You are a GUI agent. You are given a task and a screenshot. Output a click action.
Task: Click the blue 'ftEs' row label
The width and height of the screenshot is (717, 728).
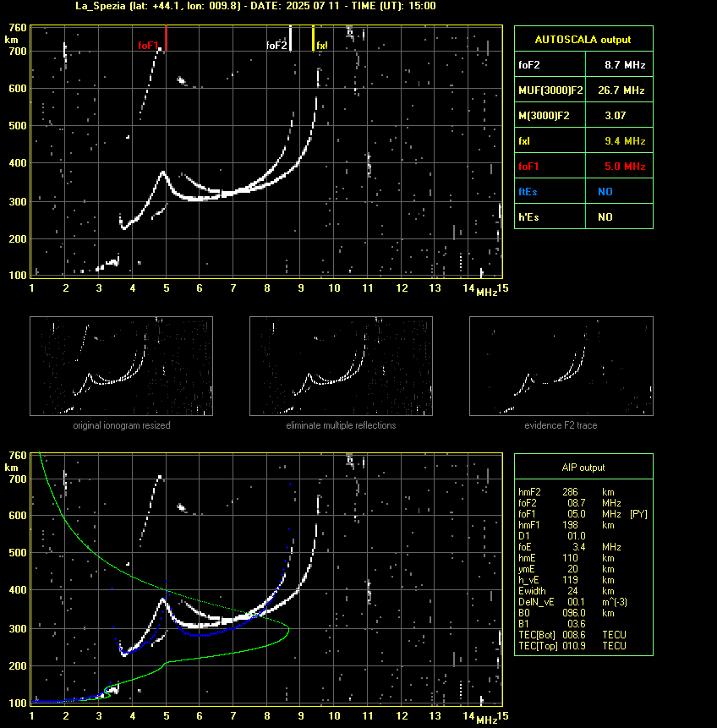pyautogui.click(x=528, y=192)
